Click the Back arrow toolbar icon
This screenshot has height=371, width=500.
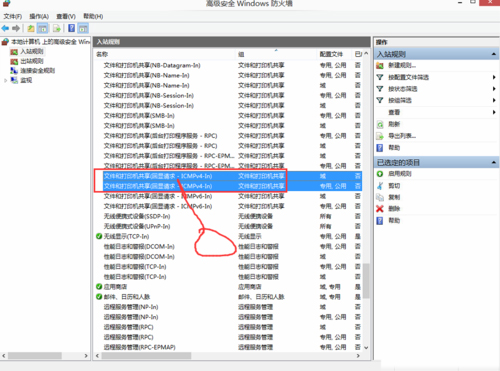pyautogui.click(x=5, y=28)
